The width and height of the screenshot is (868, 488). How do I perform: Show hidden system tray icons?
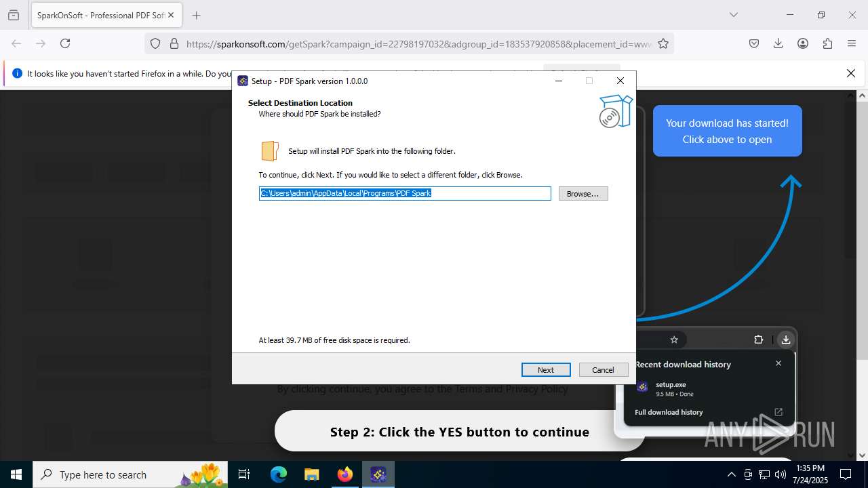(x=731, y=474)
